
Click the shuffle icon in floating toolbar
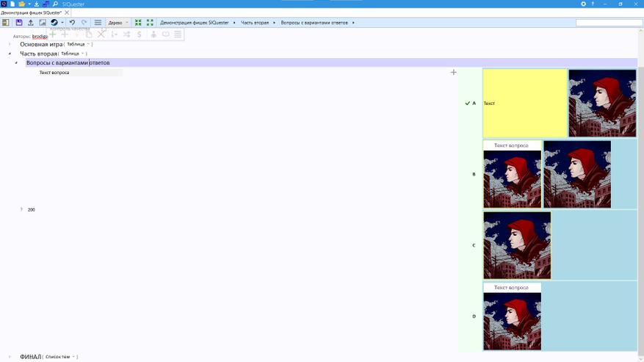click(126, 35)
